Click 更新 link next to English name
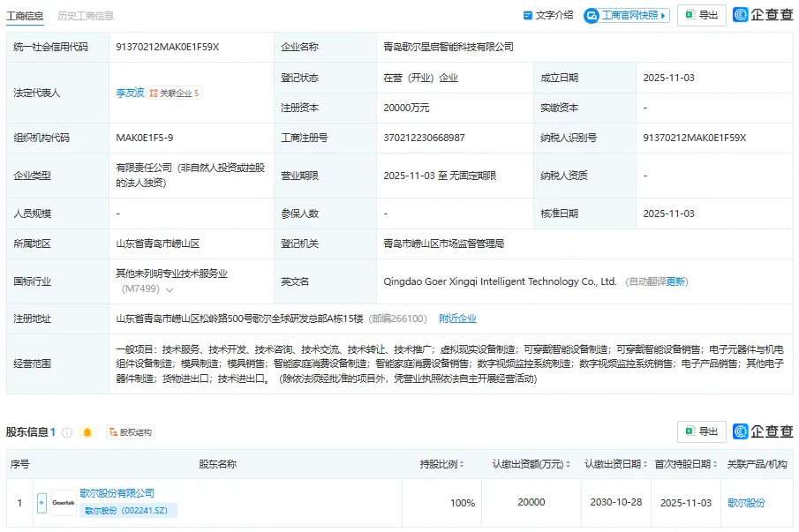Viewport: 799px width, 532px height. coord(676,281)
